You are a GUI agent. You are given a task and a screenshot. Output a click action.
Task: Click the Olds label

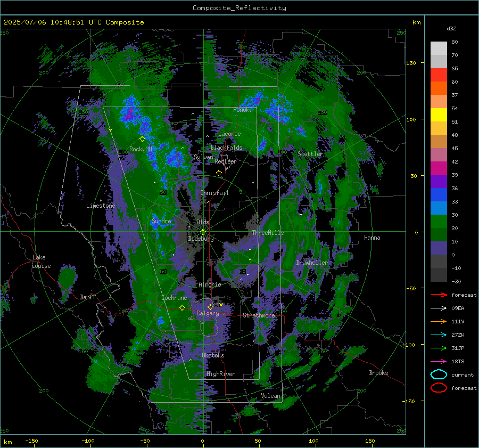tap(203, 222)
